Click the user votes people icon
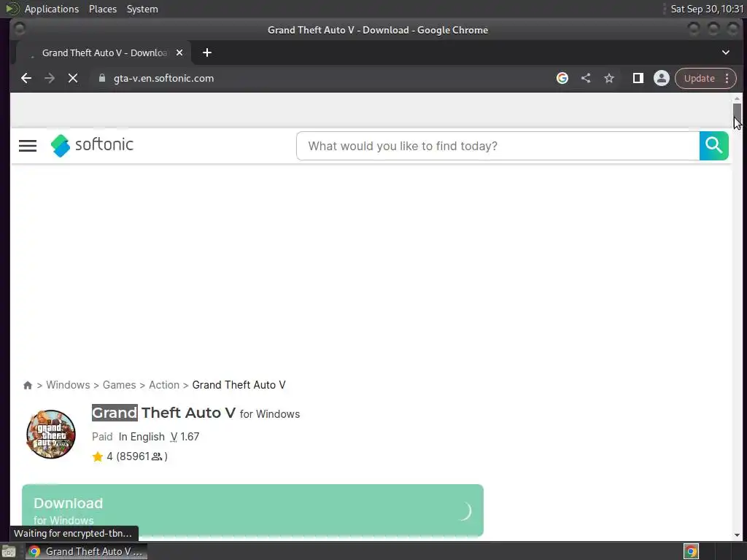This screenshot has width=747, height=560. [x=157, y=456]
